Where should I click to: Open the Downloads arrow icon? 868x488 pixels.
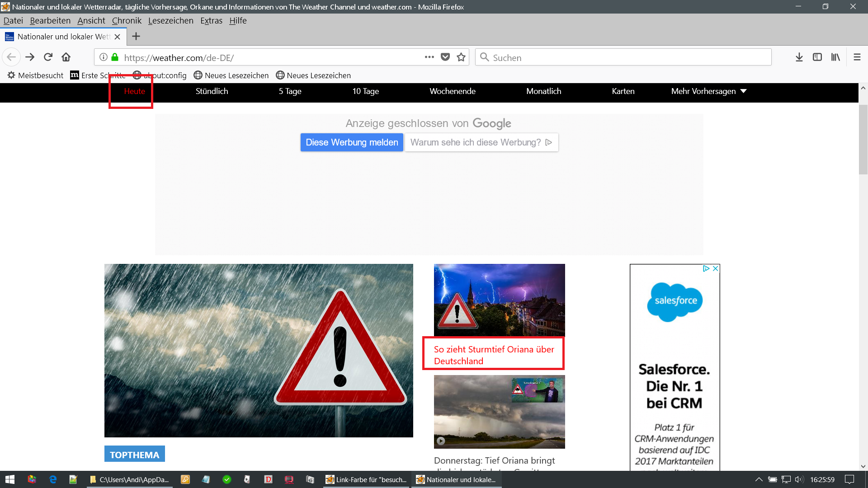[x=799, y=57]
